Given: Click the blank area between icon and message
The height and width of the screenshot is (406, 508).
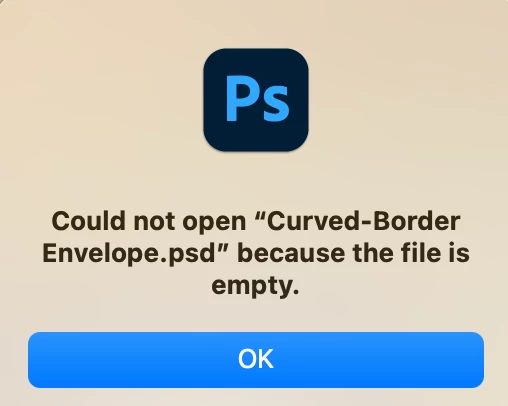Looking at the screenshot, I should (256, 180).
